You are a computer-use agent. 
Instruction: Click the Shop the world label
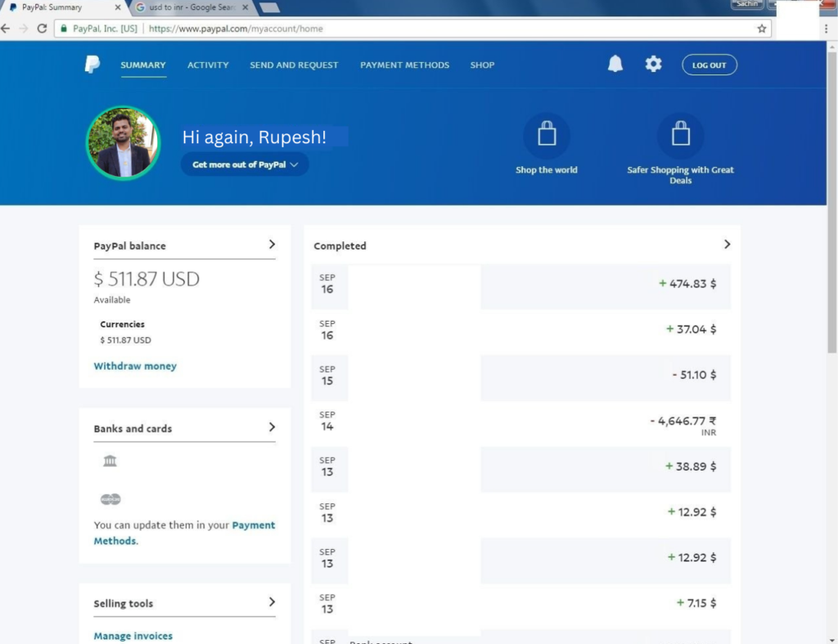546,169
